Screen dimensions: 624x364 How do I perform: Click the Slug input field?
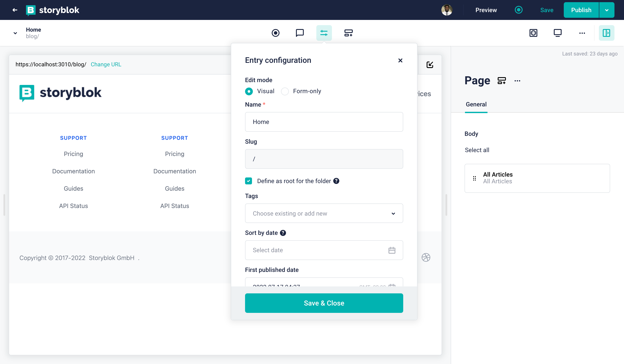point(324,159)
